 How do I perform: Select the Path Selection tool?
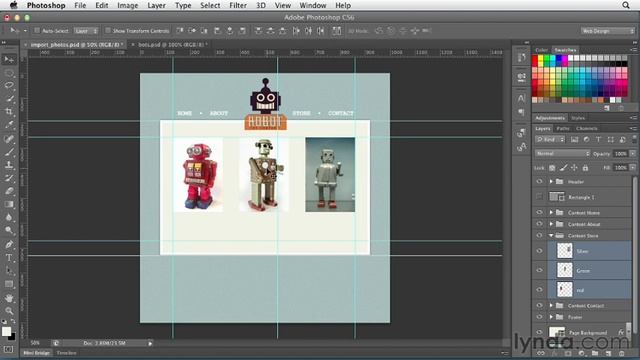click(9, 271)
